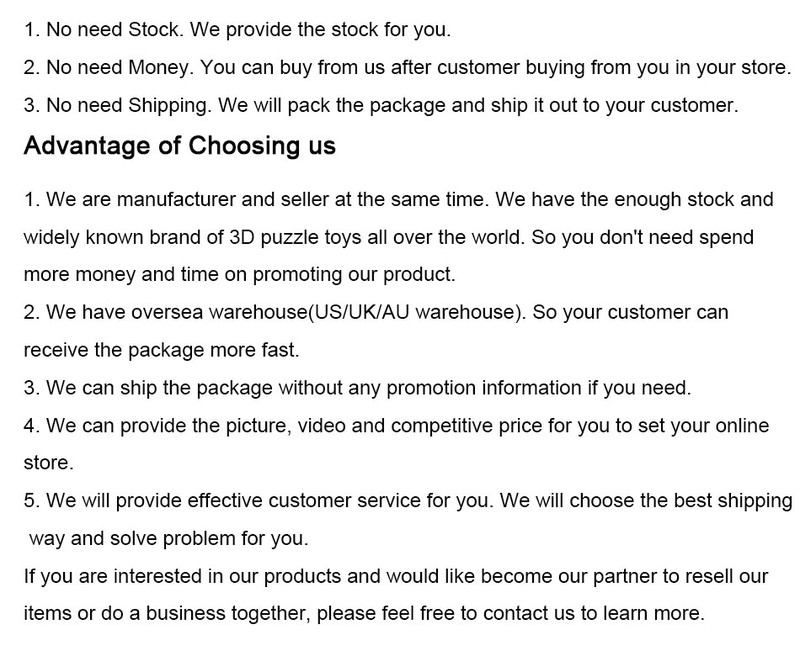The image size is (800, 651).
Task: Click the line "receive the package more fast"
Action: (160, 350)
